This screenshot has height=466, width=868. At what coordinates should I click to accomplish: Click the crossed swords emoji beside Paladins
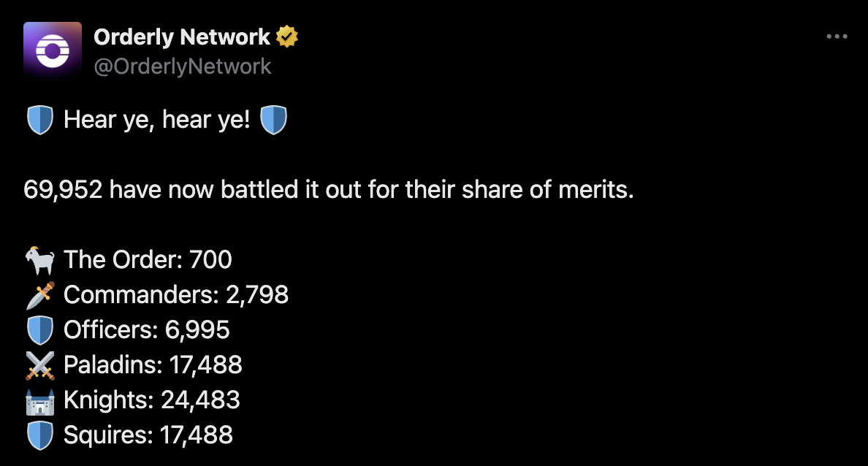pyautogui.click(x=39, y=365)
